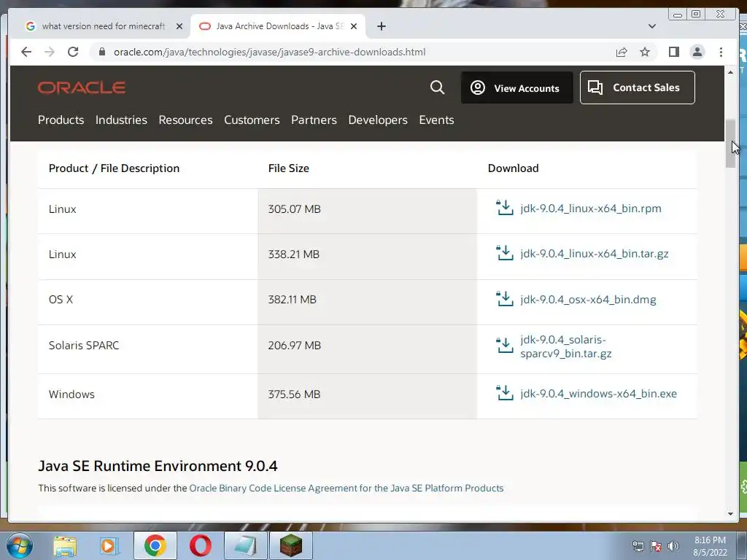Click network tray icon

pos(638,546)
